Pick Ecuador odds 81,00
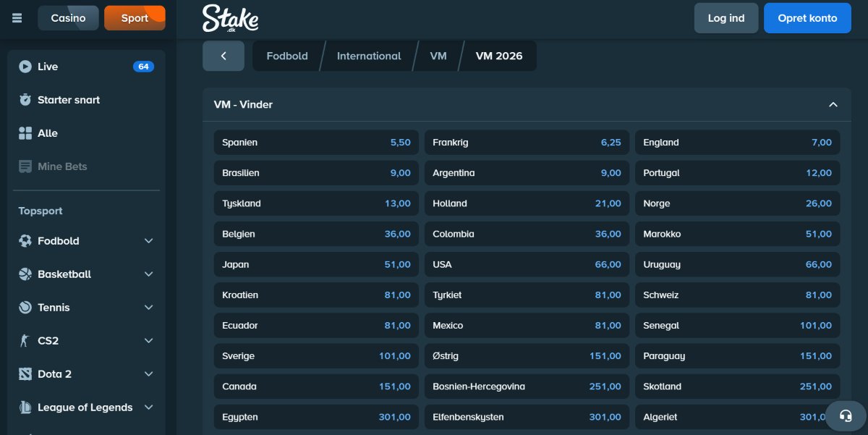Viewport: 868px width, 435px height. pyautogui.click(x=317, y=325)
